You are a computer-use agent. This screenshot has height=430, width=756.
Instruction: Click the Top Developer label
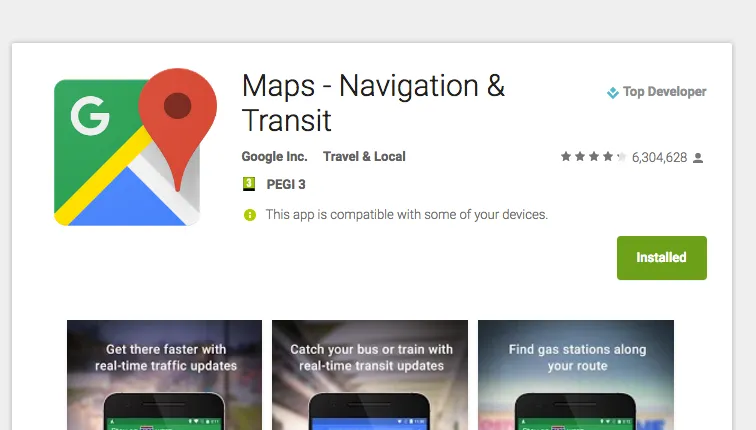coord(664,92)
